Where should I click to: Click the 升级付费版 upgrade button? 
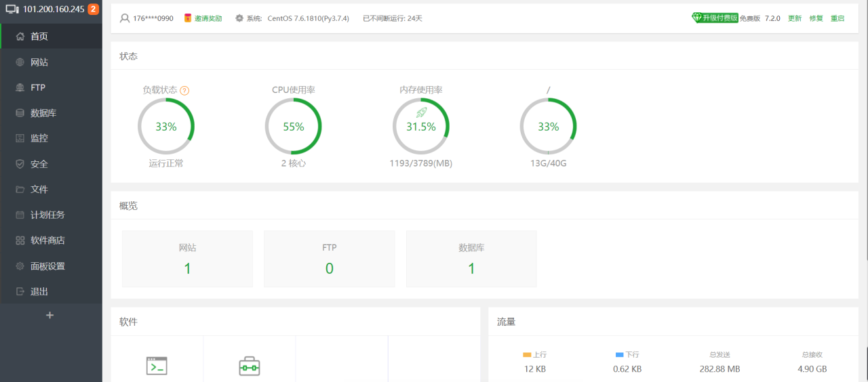[715, 18]
